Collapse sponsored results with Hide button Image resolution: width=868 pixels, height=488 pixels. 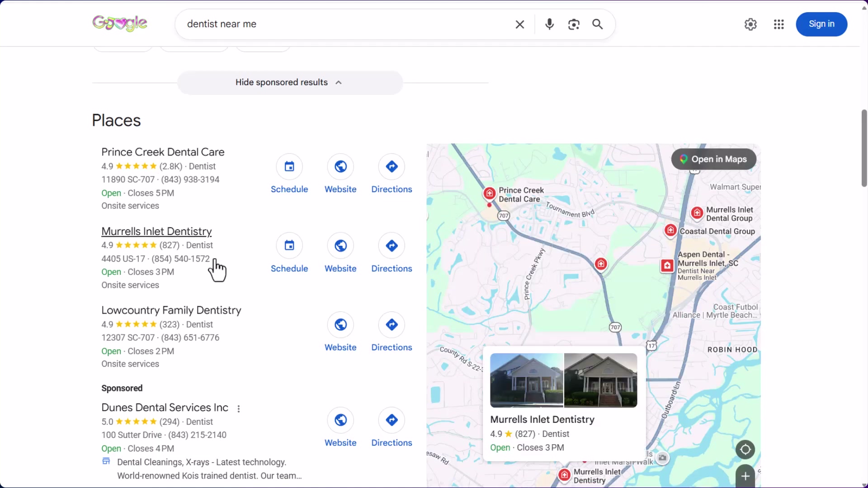click(290, 83)
